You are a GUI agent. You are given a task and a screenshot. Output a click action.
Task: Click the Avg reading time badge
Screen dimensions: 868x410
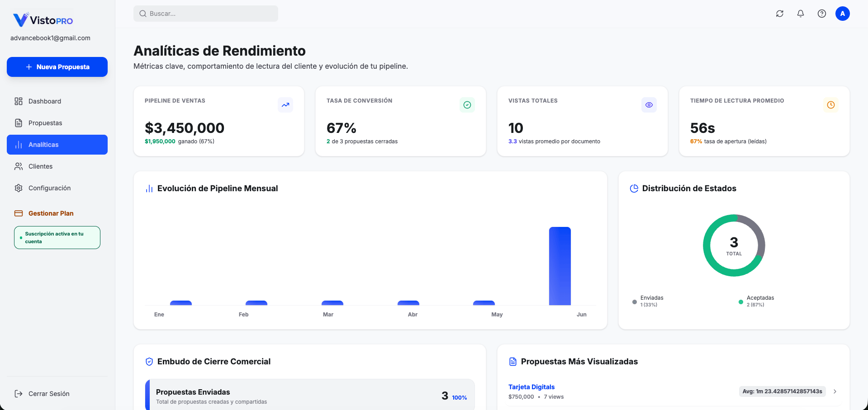click(782, 391)
